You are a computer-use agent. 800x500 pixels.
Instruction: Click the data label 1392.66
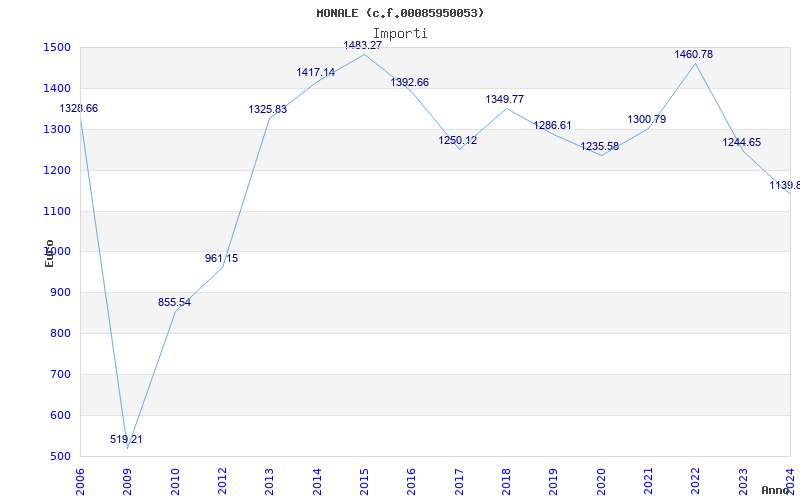pyautogui.click(x=410, y=82)
